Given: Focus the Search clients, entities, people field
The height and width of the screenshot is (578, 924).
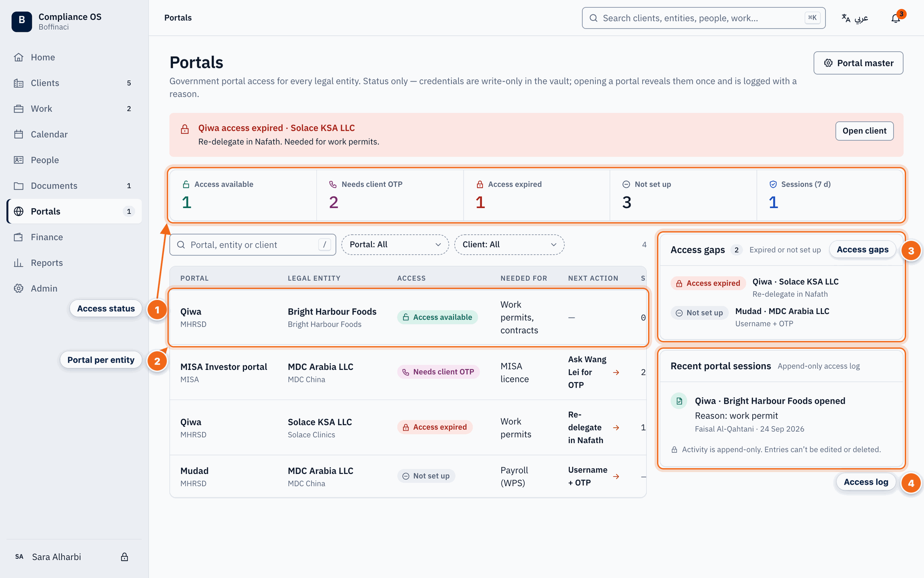Looking at the screenshot, I should (703, 18).
